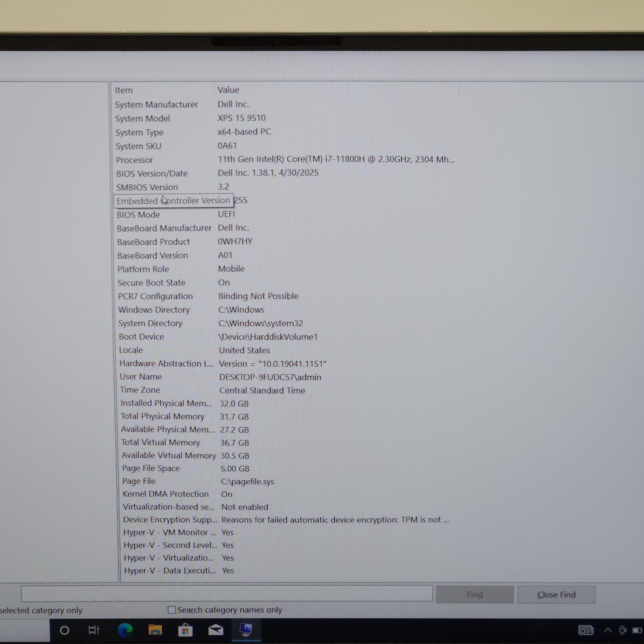Click the Close Find button
Image resolution: width=644 pixels, height=644 pixels.
[556, 595]
